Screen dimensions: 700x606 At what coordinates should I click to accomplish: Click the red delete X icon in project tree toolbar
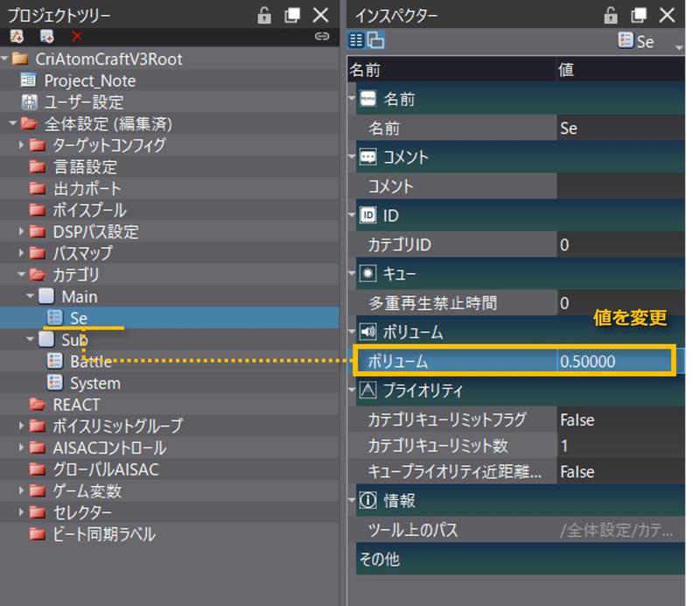(x=77, y=36)
